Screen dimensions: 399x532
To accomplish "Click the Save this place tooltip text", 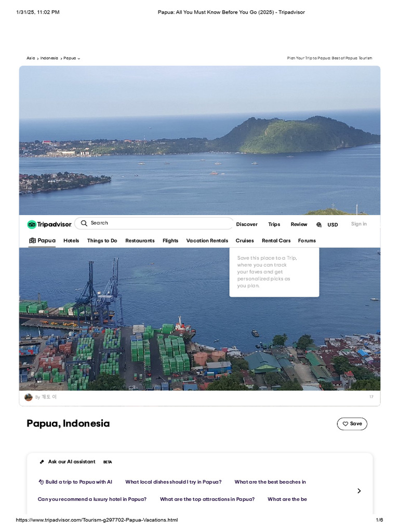I will coord(267,272).
